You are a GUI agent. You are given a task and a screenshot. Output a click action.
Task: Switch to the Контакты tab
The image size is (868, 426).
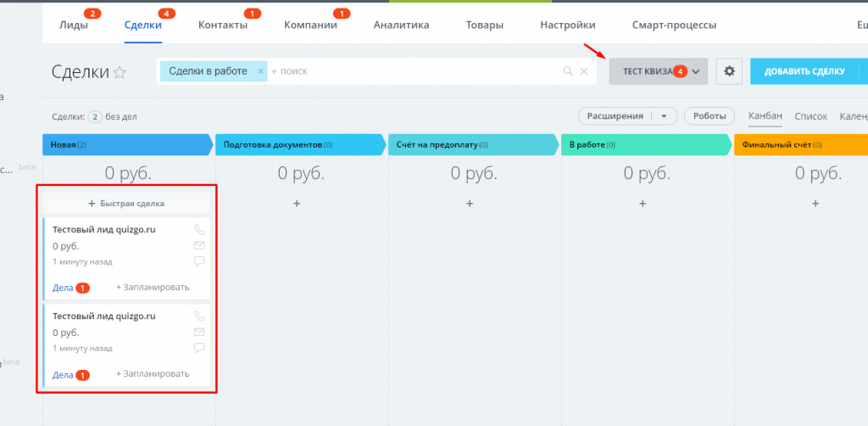tap(223, 25)
